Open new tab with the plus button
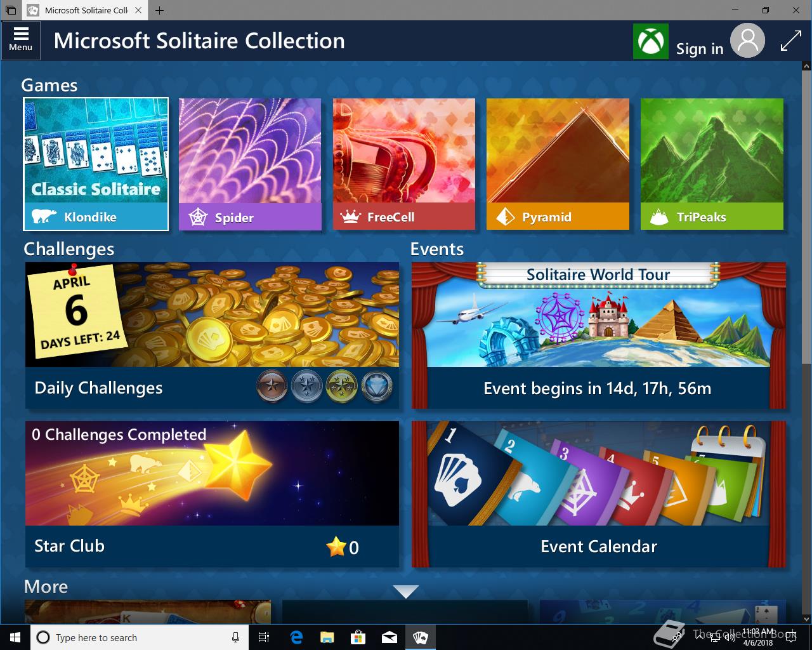This screenshot has height=650, width=812. [159, 10]
